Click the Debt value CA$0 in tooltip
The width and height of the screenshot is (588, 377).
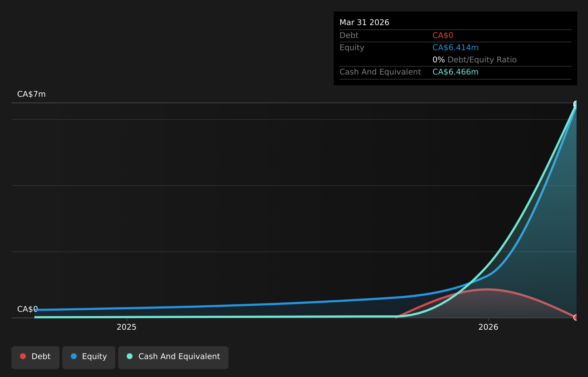443,35
